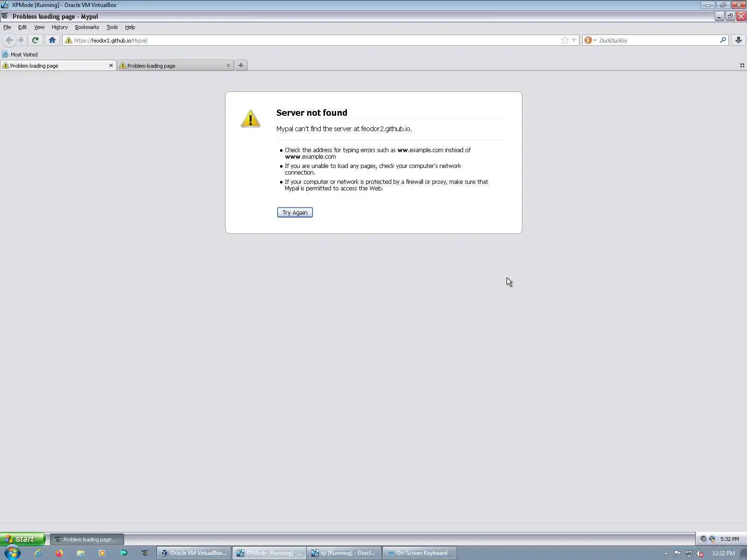Minimize the Mypal browser window
Image resolution: width=747 pixels, height=560 pixels.
[719, 16]
